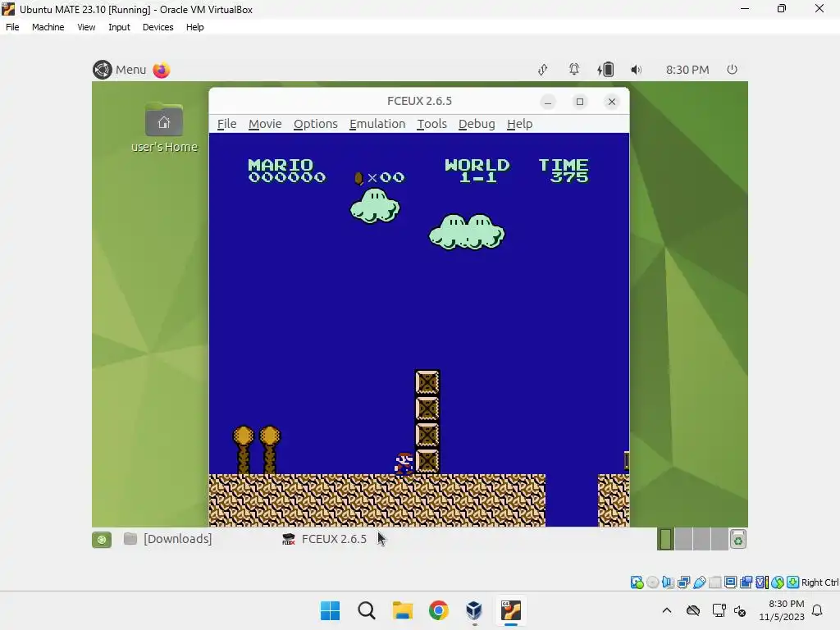840x630 pixels.
Task: Click VirtualBox keyboard capture arrow icon
Action: 793,582
